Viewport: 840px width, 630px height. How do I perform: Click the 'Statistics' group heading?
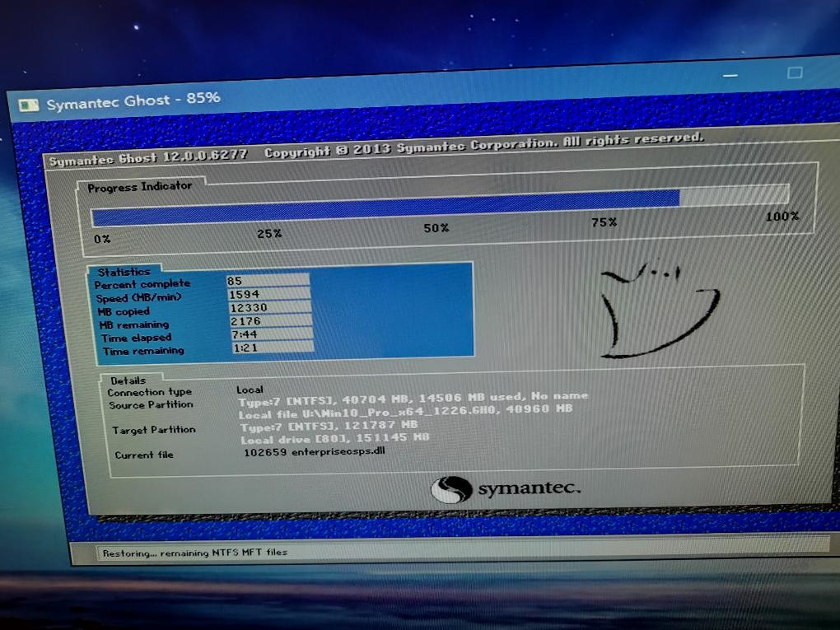[x=124, y=272]
